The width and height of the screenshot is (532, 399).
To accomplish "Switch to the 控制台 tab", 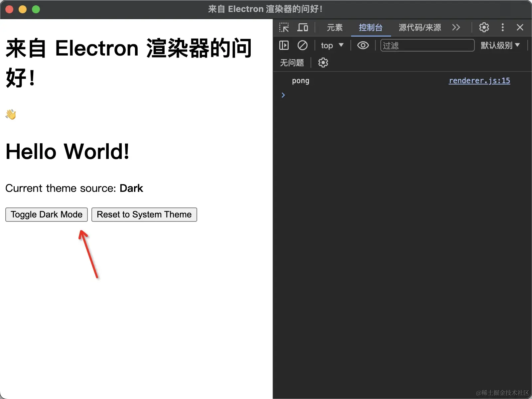I will [x=370, y=27].
